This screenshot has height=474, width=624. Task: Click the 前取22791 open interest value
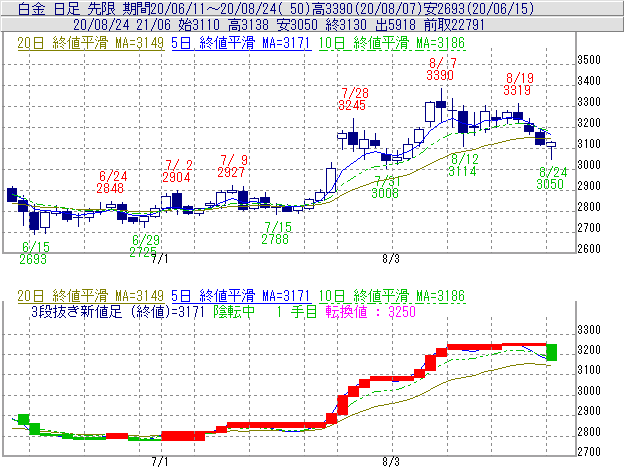454,25
